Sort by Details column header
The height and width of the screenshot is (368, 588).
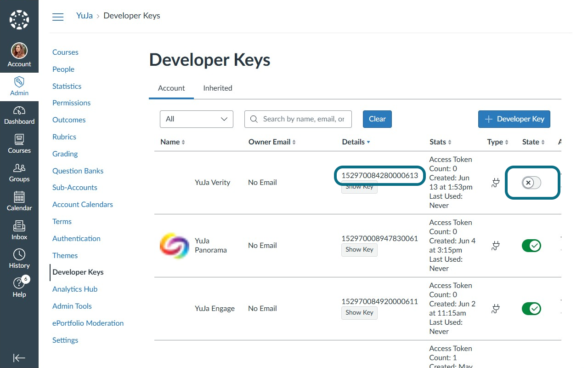(x=356, y=142)
